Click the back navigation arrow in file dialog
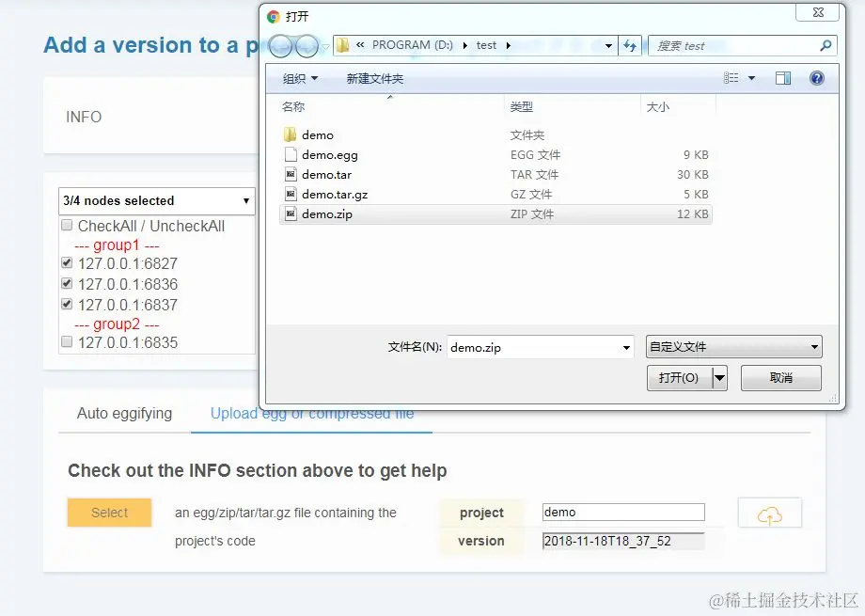This screenshot has width=865, height=616. 280,46
